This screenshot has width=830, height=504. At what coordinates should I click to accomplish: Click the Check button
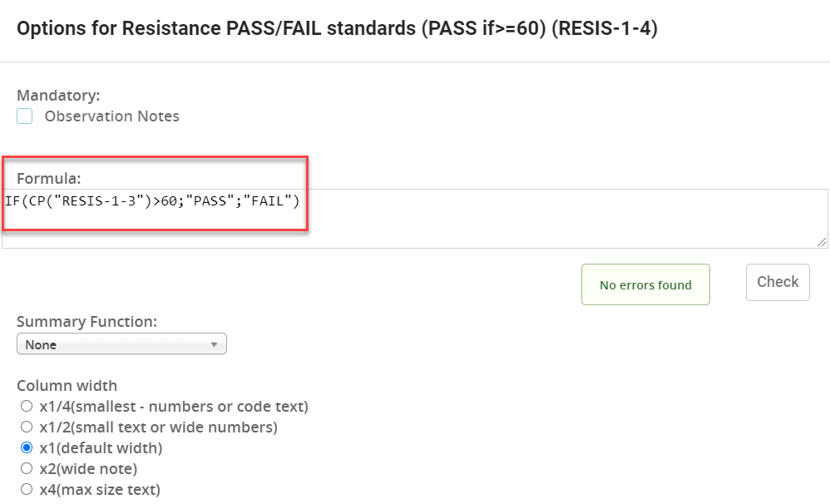pyautogui.click(x=778, y=282)
